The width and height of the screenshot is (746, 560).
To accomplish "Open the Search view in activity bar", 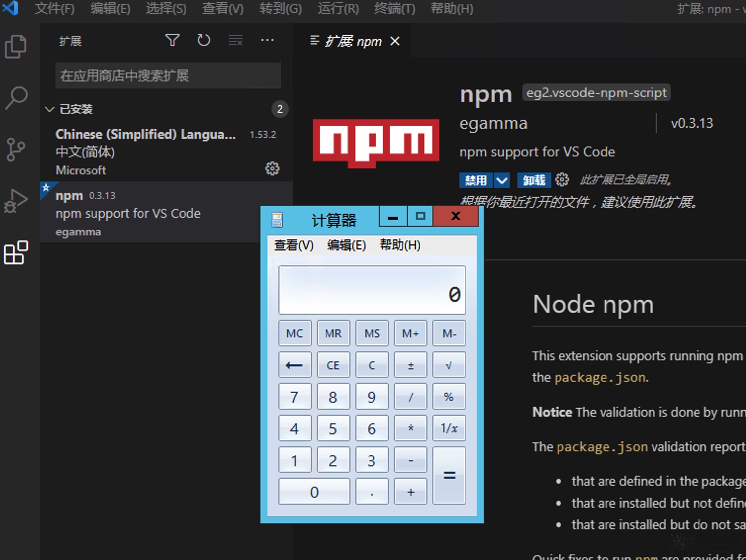I will pos(16,97).
